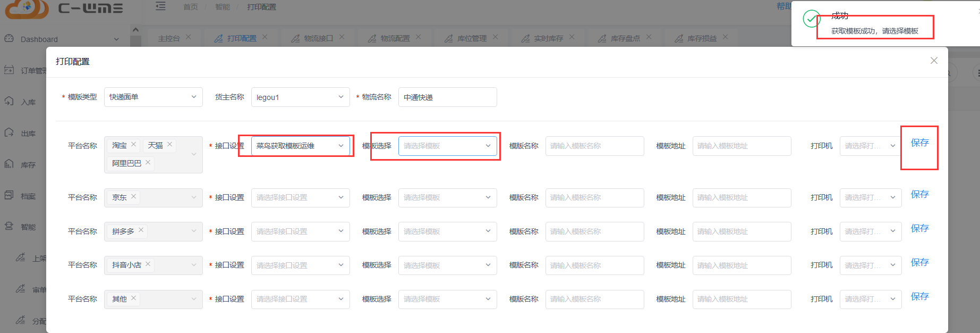The width and height of the screenshot is (980, 333).
Task: Expand the Dashboard sidebar menu
Action: (116, 39)
